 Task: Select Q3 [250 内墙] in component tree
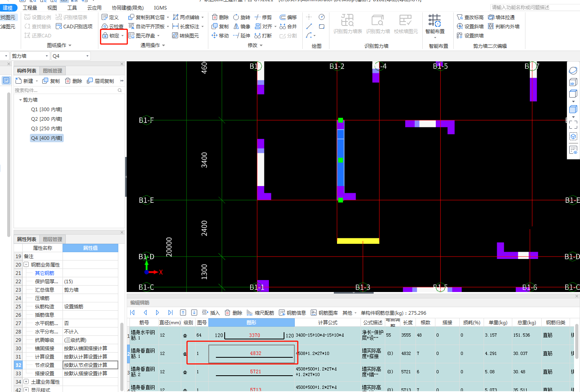coord(47,129)
